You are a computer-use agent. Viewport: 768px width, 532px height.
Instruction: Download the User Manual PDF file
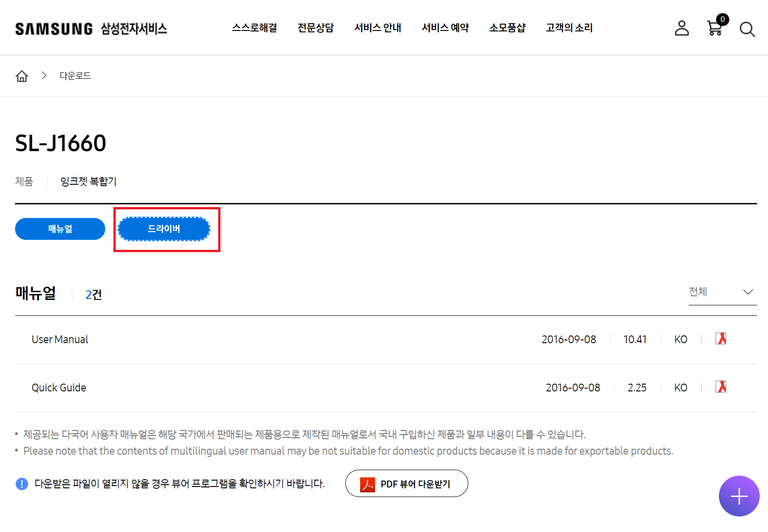point(721,339)
